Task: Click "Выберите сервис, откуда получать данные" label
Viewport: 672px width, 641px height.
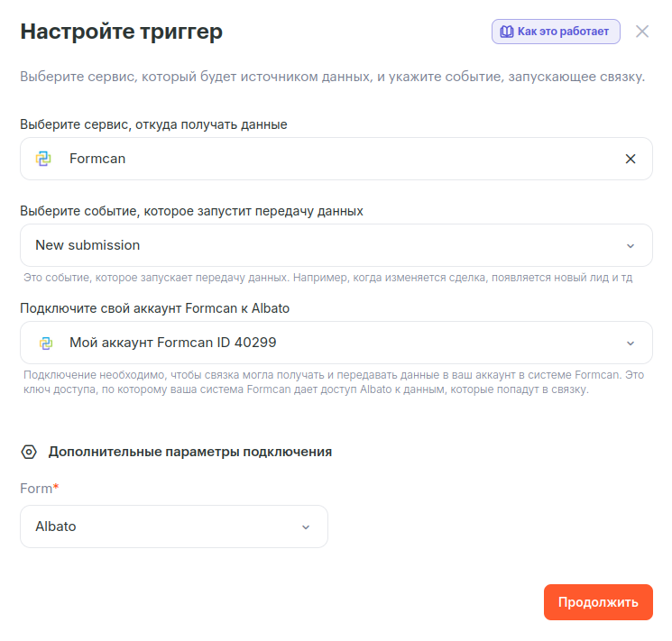Action: 153,124
